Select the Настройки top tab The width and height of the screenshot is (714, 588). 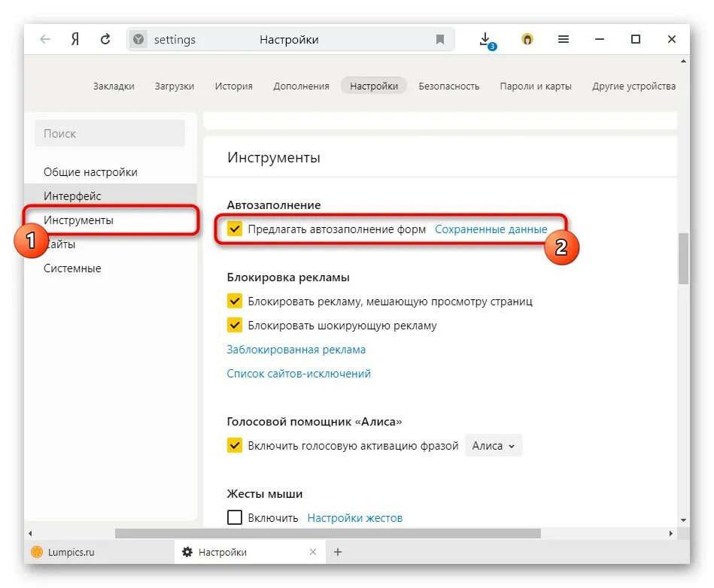tap(374, 86)
